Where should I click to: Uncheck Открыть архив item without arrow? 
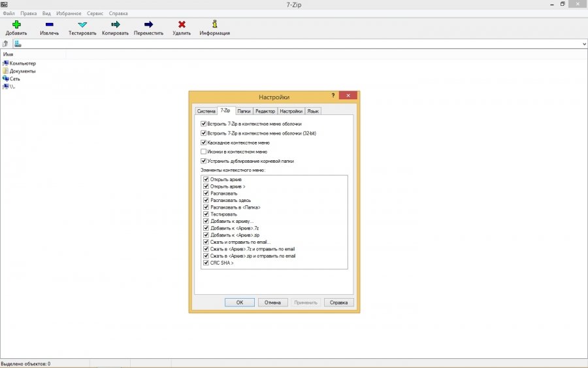(x=206, y=179)
